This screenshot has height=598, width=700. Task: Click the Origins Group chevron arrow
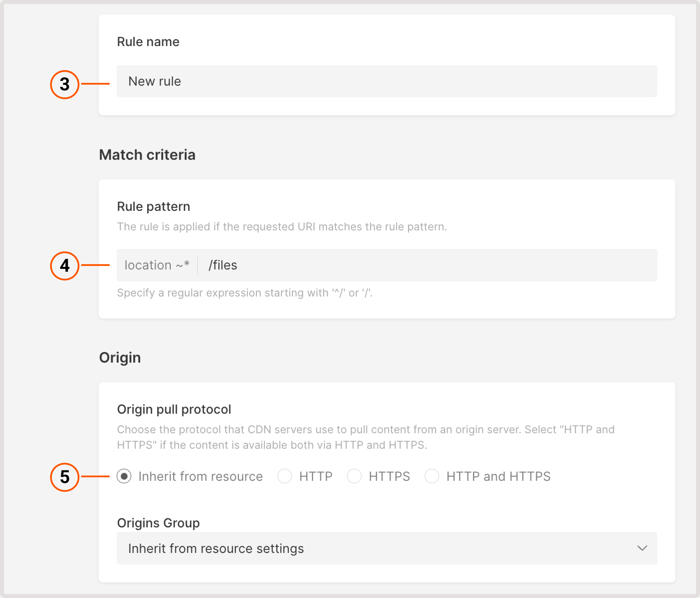pos(642,548)
